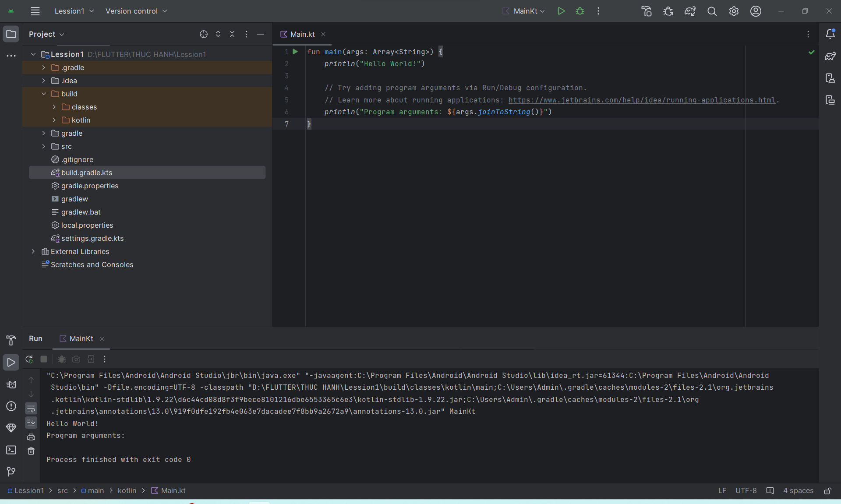The height and width of the screenshot is (504, 841).
Task: Sync project with Gradle files icon
Action: pos(690,11)
